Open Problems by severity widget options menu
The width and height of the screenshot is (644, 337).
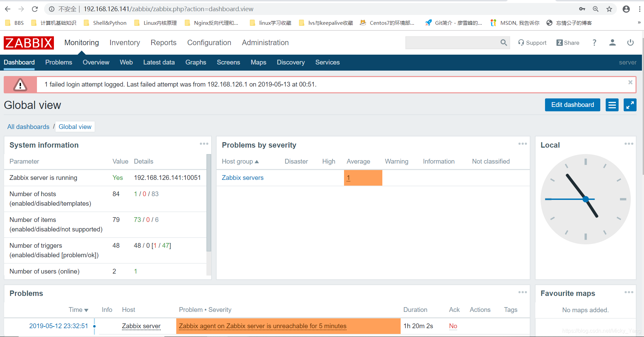[x=523, y=144]
